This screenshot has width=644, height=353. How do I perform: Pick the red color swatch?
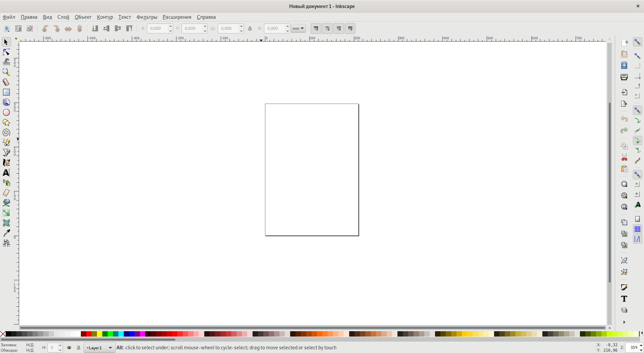(x=89, y=334)
